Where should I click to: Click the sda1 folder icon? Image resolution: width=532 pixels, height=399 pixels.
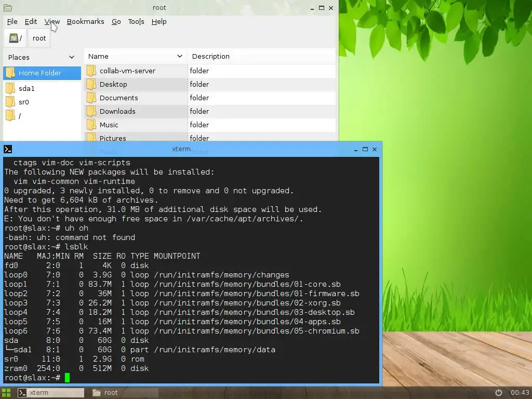(x=10, y=88)
